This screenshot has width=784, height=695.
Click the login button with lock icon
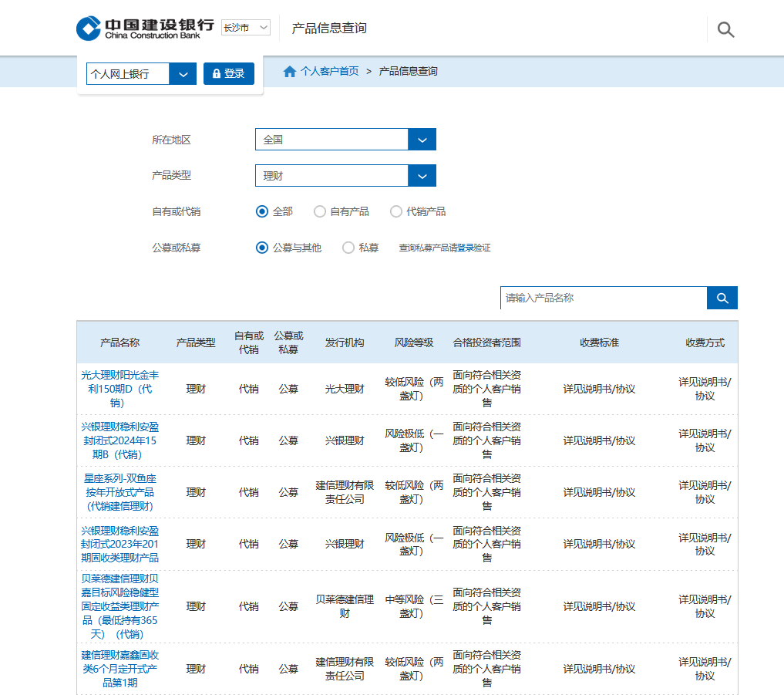(229, 74)
